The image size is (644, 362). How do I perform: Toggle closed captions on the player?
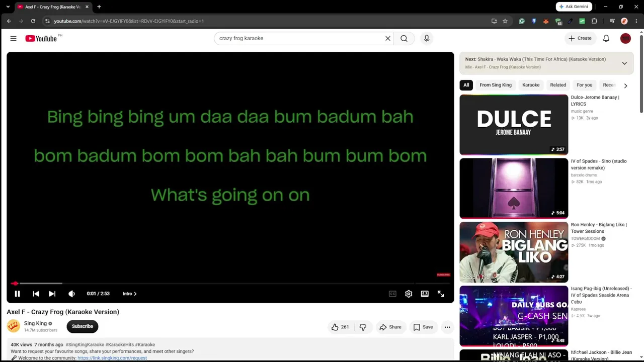click(x=392, y=294)
